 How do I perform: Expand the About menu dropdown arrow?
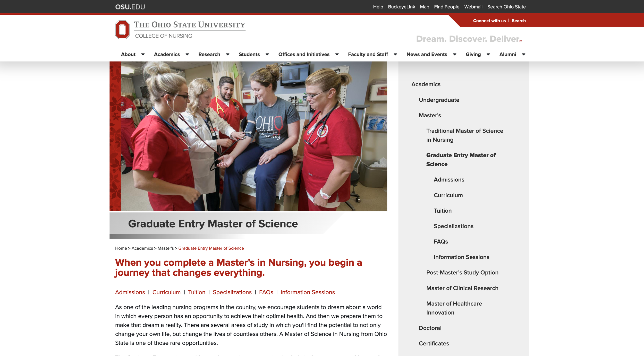click(143, 54)
